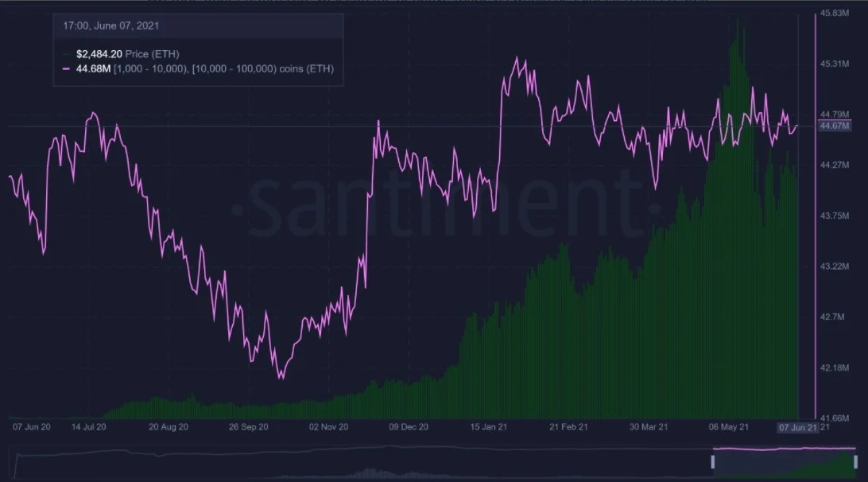Viewport: 868px width, 482px height.
Task: Click the right handle of the range selector
Action: 855,461
